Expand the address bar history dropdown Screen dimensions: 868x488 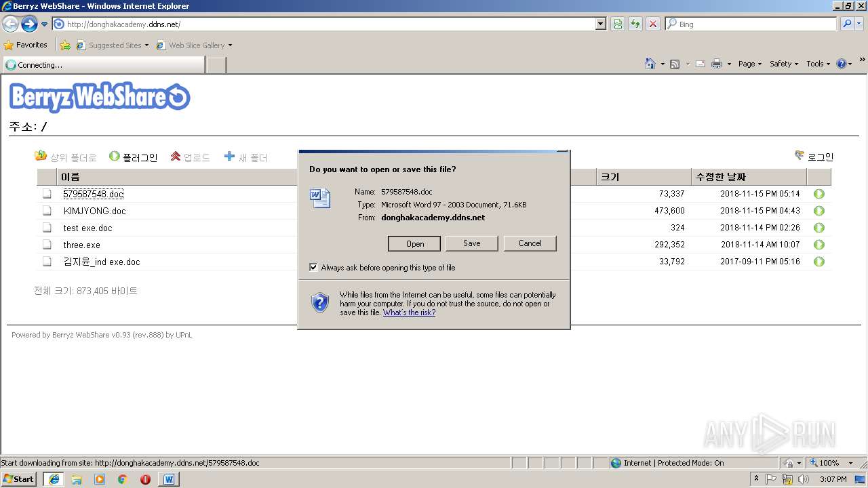click(601, 24)
